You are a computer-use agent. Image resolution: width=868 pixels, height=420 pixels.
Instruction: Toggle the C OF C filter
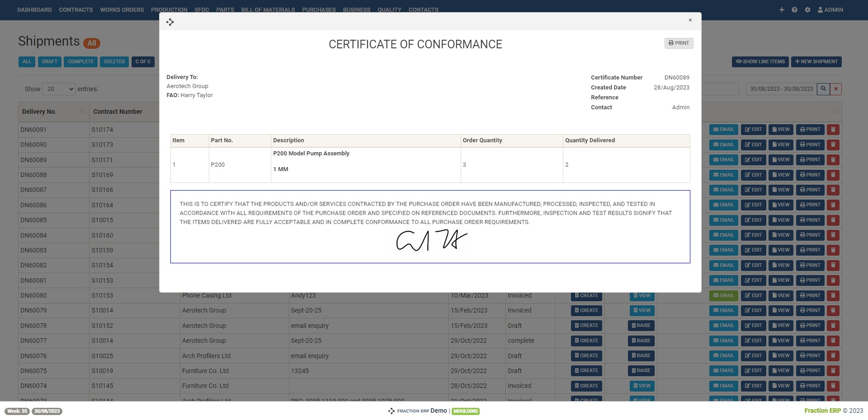[143, 61]
